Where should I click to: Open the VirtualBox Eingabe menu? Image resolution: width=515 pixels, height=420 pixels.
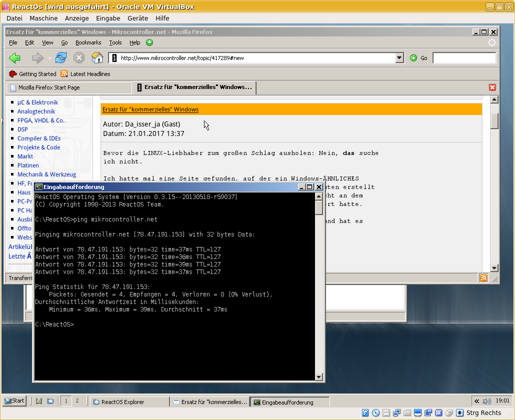click(108, 18)
